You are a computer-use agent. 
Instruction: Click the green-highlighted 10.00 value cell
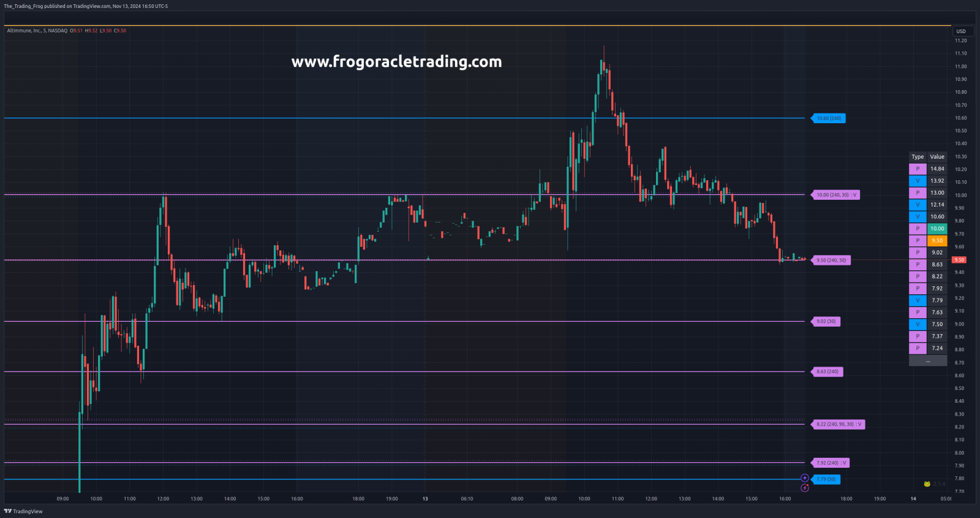[x=937, y=229]
